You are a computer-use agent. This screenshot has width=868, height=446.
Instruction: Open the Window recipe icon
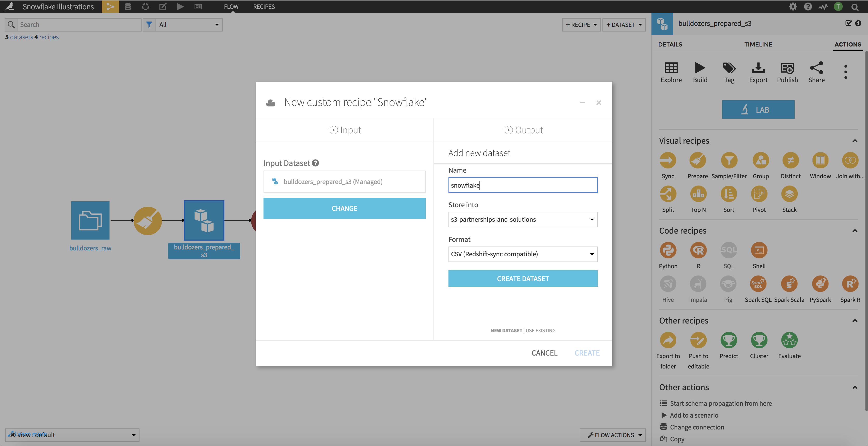click(x=820, y=160)
